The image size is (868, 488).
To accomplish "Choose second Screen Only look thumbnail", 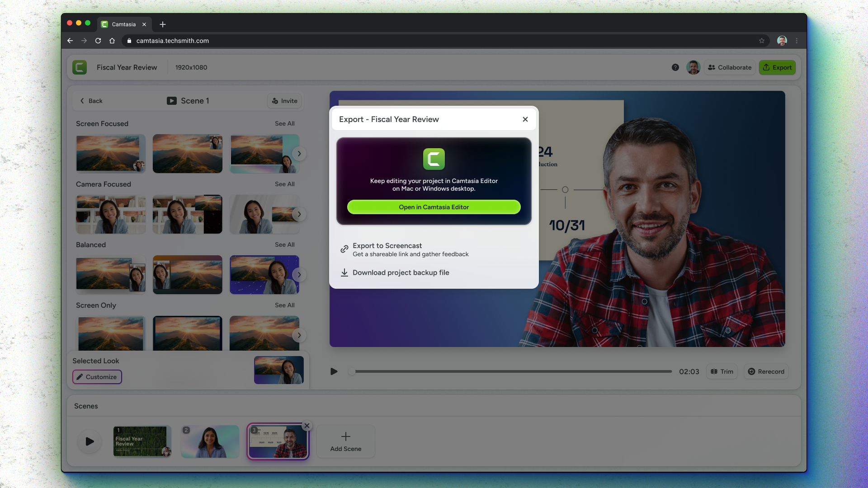I will [188, 333].
